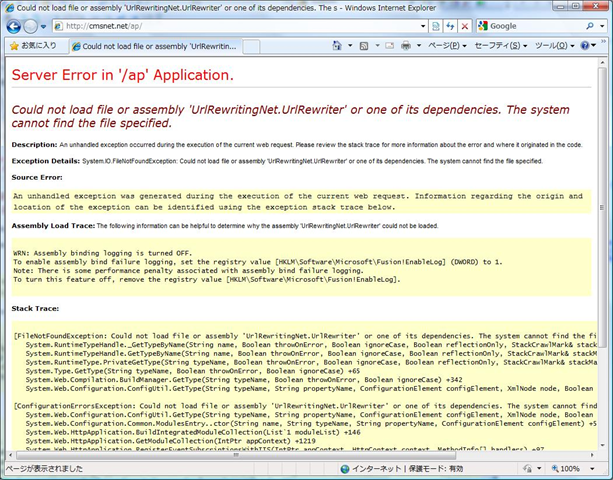Click the Home icon in command bar
Image resolution: width=613 pixels, height=480 pixels.
coord(337,46)
